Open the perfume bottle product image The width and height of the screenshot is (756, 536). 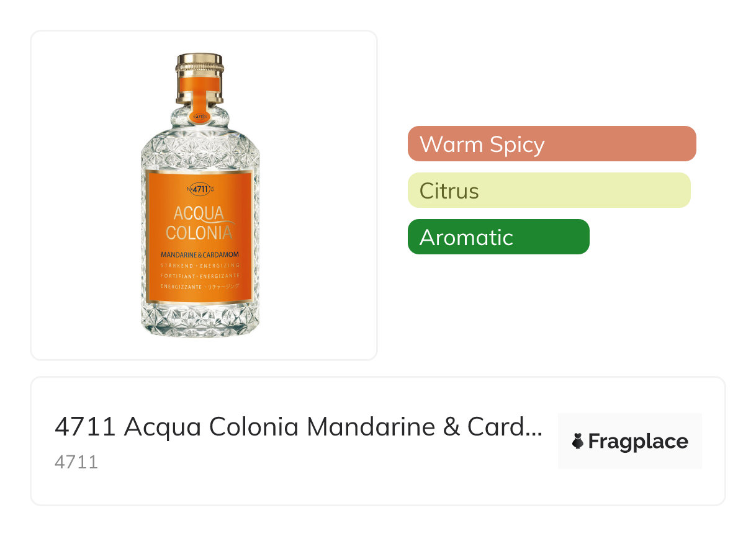(x=199, y=195)
